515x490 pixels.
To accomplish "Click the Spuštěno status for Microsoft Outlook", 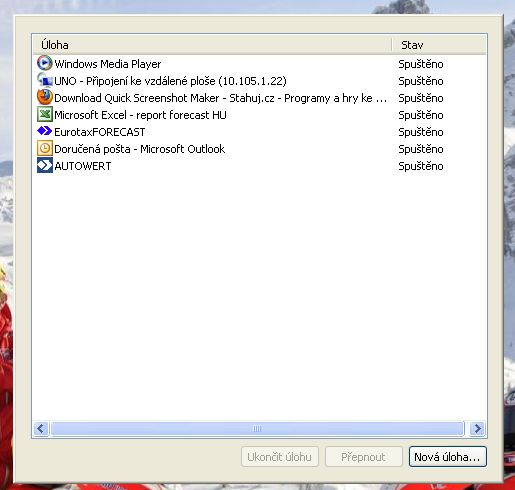I will click(421, 149).
